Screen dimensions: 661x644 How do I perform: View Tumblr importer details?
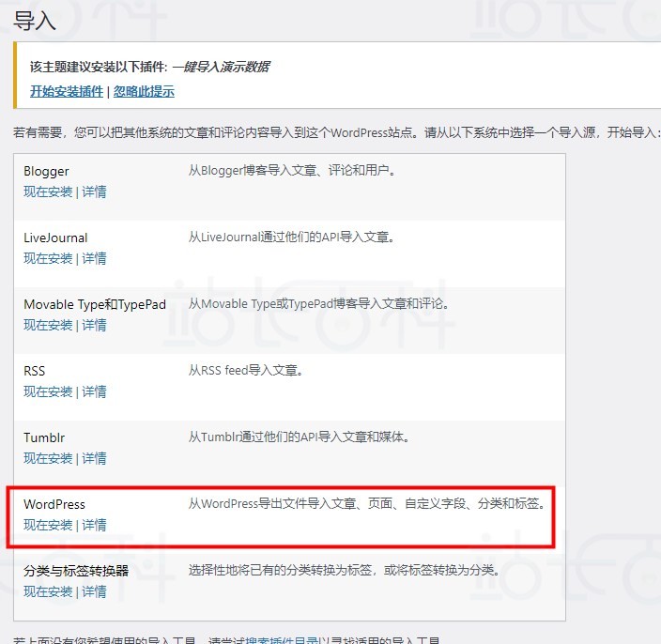coord(94,458)
